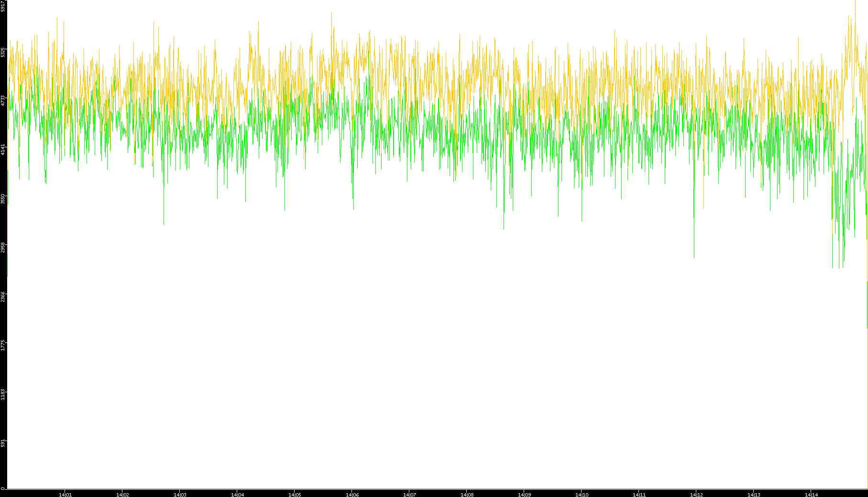Click the 5917 maximum value label
This screenshot has height=497, width=868.
click(x=3, y=6)
